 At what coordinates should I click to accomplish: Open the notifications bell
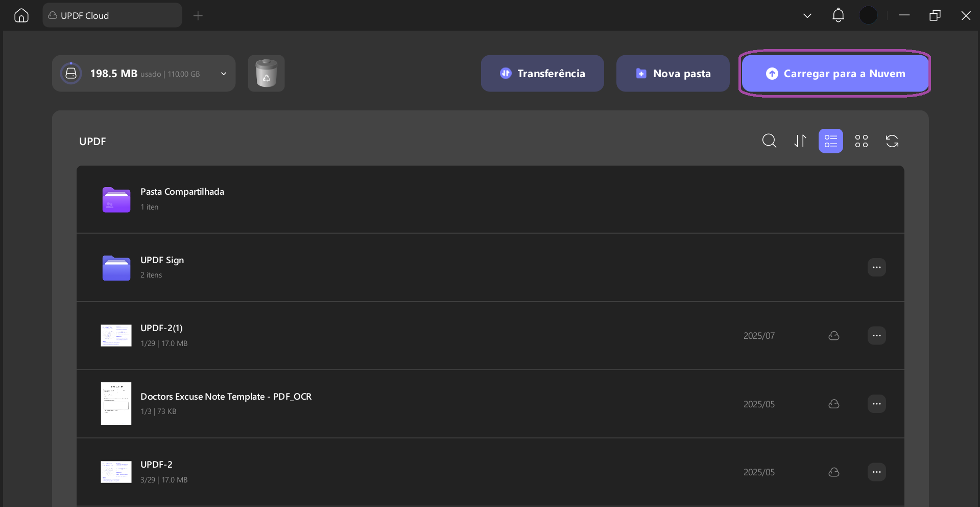[x=838, y=15]
